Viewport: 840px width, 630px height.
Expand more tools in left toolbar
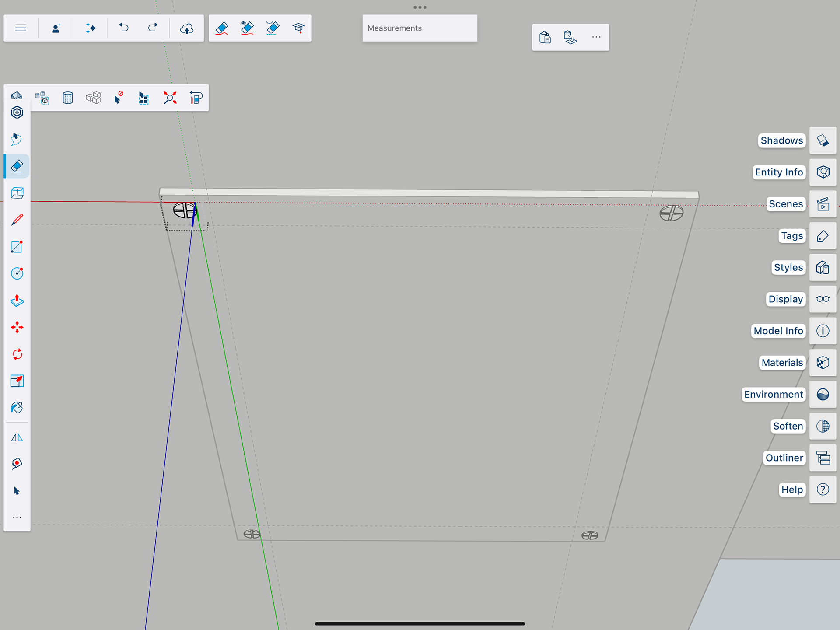[17, 518]
